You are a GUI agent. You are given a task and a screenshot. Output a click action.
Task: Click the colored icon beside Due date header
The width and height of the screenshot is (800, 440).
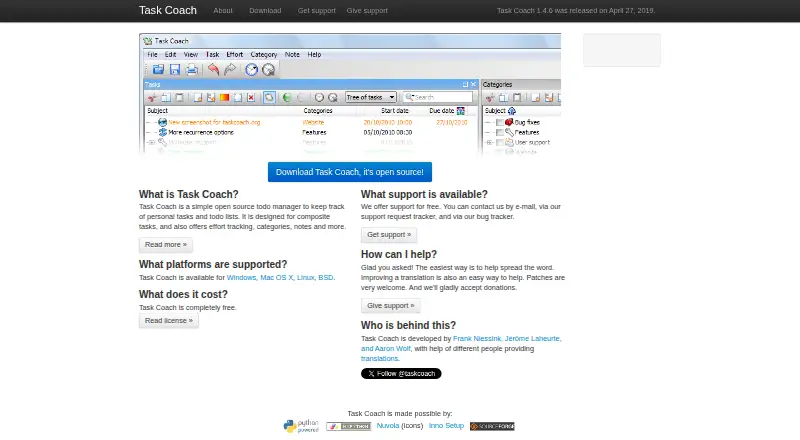tap(461, 111)
